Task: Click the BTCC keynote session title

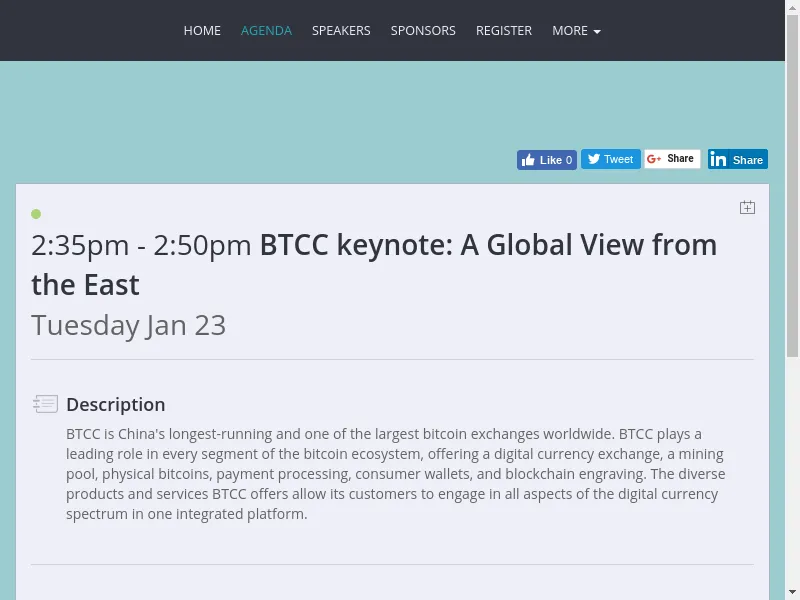Action: (x=374, y=264)
